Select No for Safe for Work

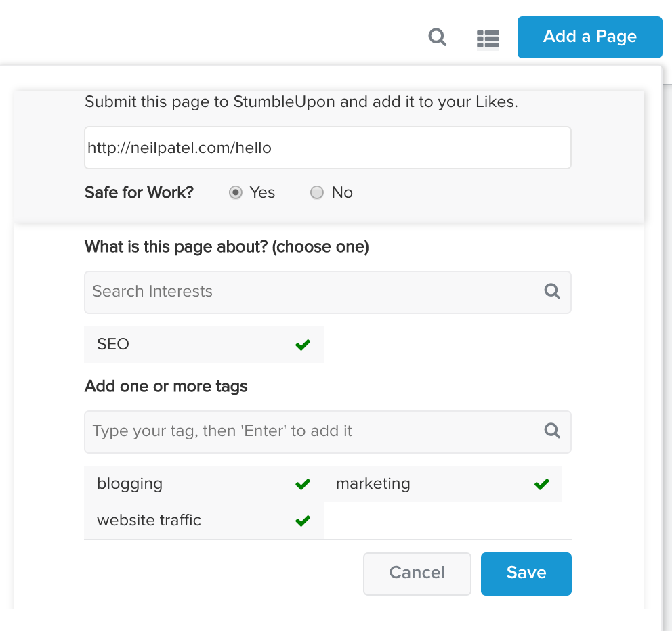[x=316, y=192]
